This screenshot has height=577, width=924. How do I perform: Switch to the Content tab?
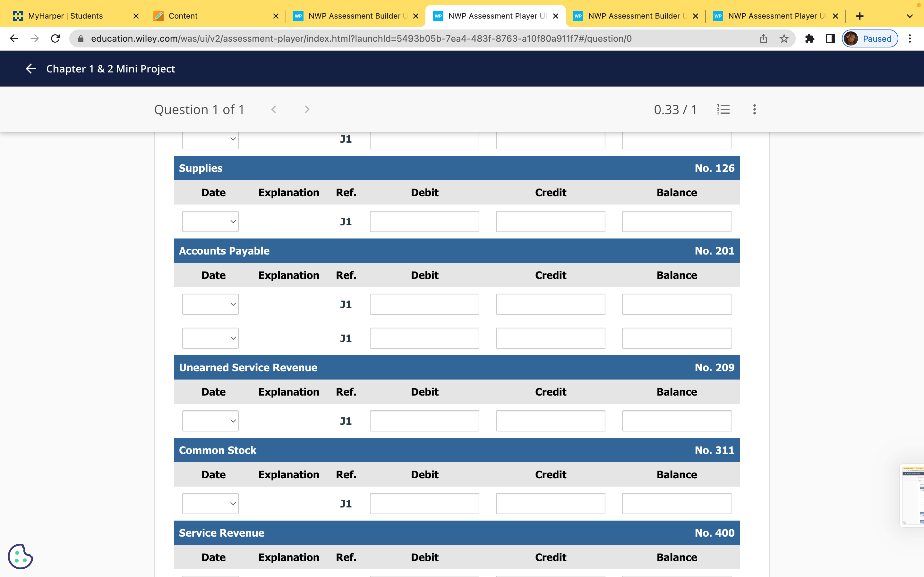pos(183,16)
